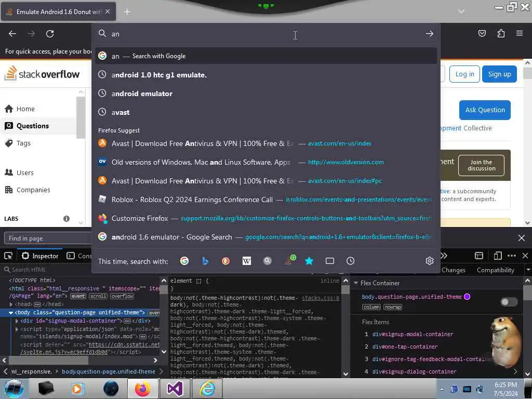Toggle responsive design mode icon
This screenshot has height=399, width=532.
click(498, 256)
